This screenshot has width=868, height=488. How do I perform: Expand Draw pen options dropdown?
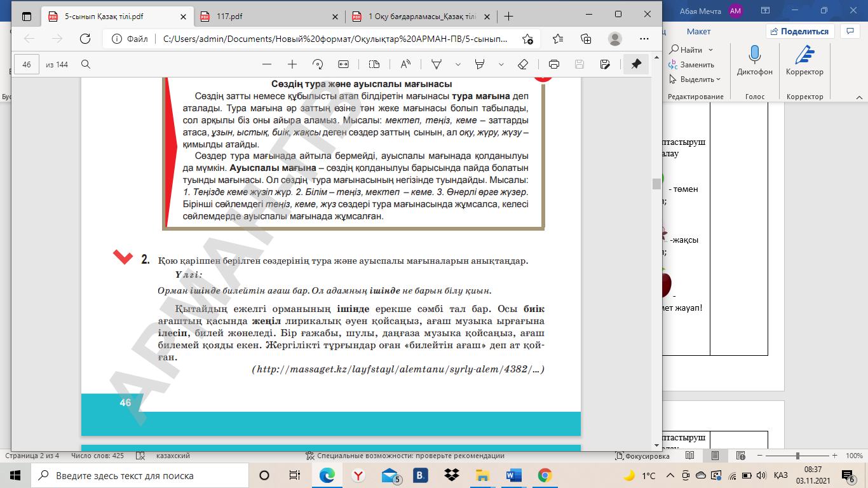point(458,64)
